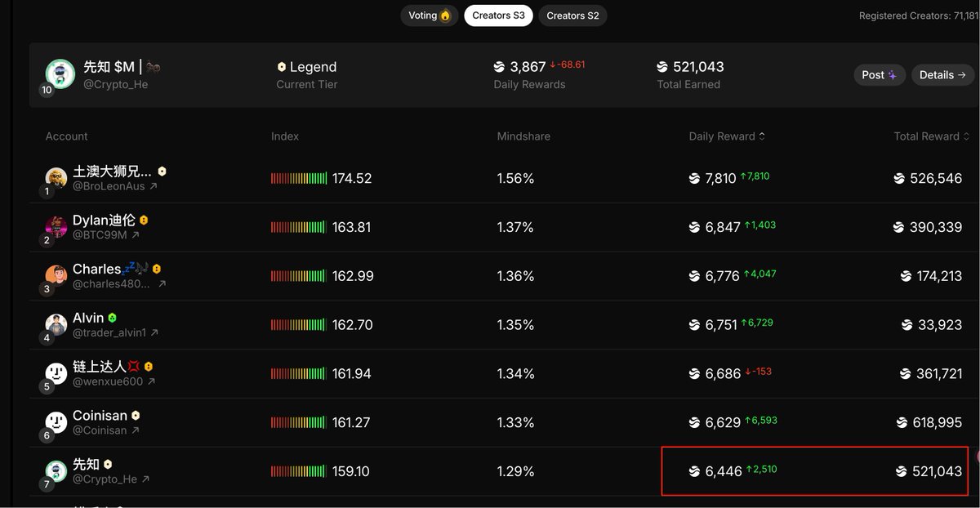This screenshot has height=508, width=980.
Task: Click the Index column header
Action: coord(285,136)
